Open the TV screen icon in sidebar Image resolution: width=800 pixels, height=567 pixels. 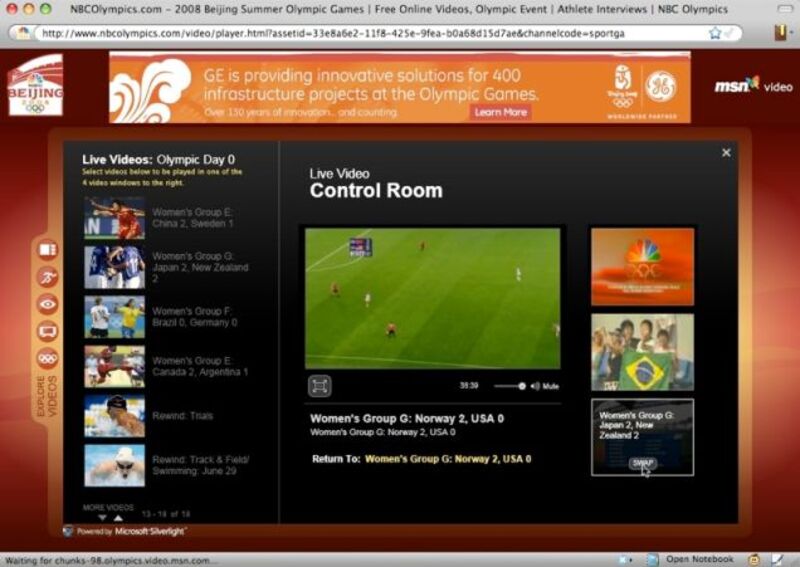point(48,331)
